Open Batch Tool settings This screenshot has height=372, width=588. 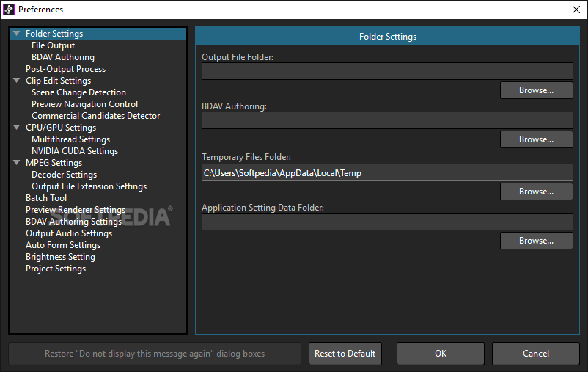(46, 198)
